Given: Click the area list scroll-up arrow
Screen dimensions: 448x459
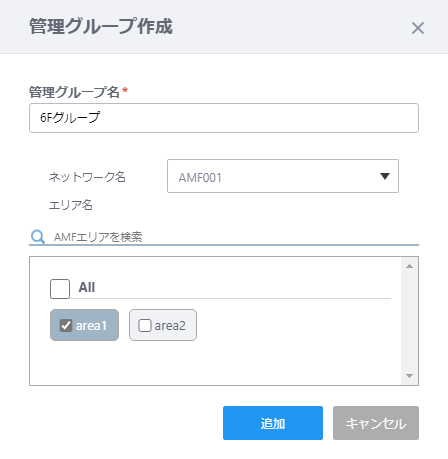Looking at the screenshot, I should (409, 266).
